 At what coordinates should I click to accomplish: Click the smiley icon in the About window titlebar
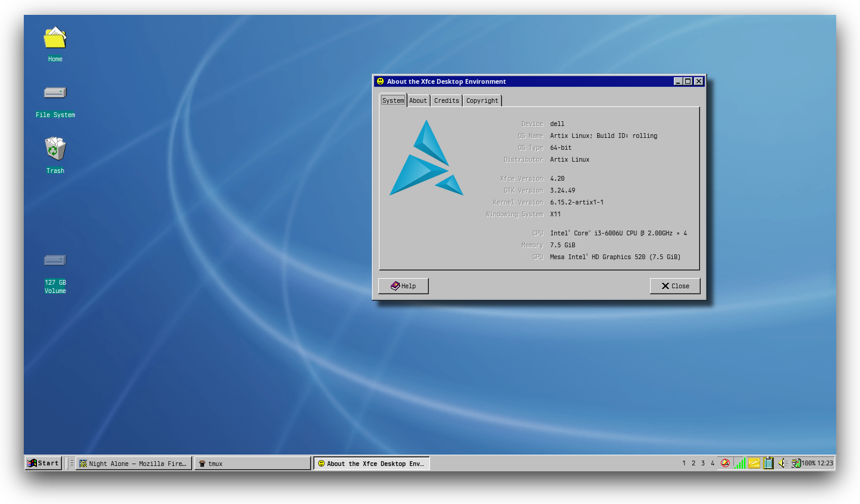coord(379,81)
